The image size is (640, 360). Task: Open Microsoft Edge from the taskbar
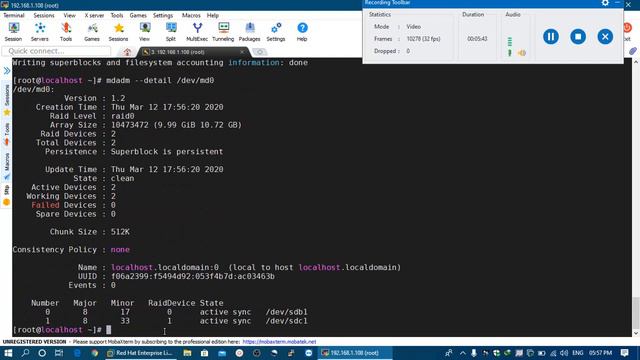pyautogui.click(x=77, y=353)
